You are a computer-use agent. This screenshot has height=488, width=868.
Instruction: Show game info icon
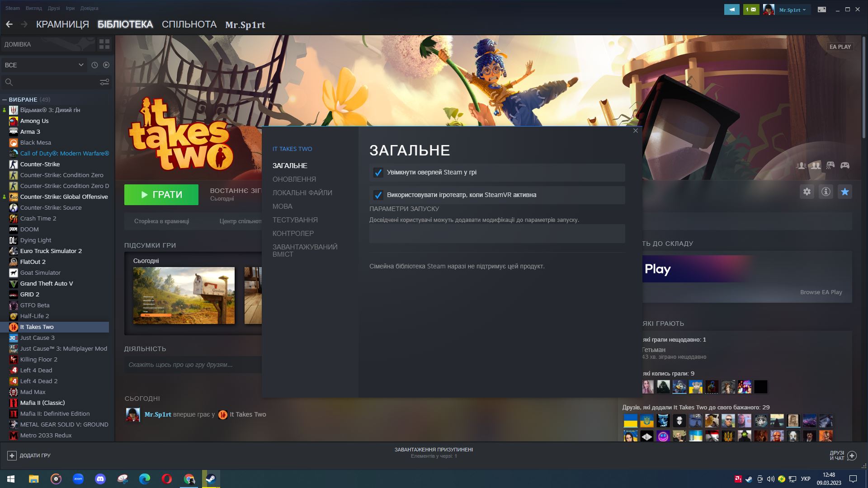[x=826, y=192]
